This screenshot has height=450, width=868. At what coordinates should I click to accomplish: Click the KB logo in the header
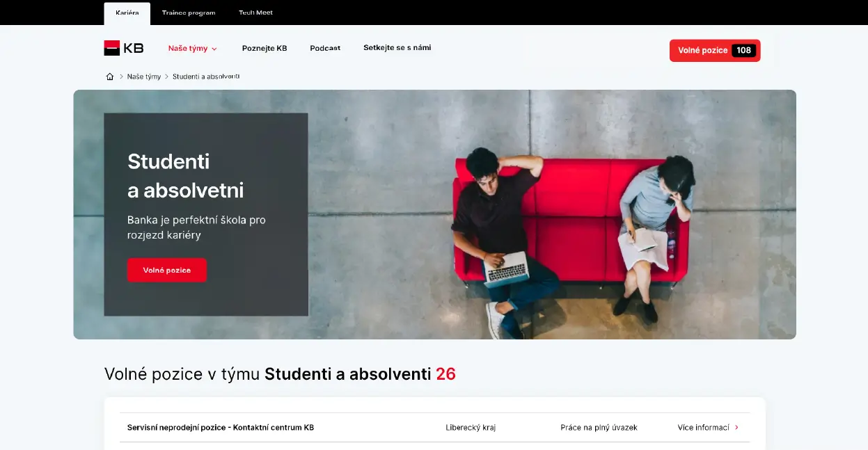pos(124,48)
